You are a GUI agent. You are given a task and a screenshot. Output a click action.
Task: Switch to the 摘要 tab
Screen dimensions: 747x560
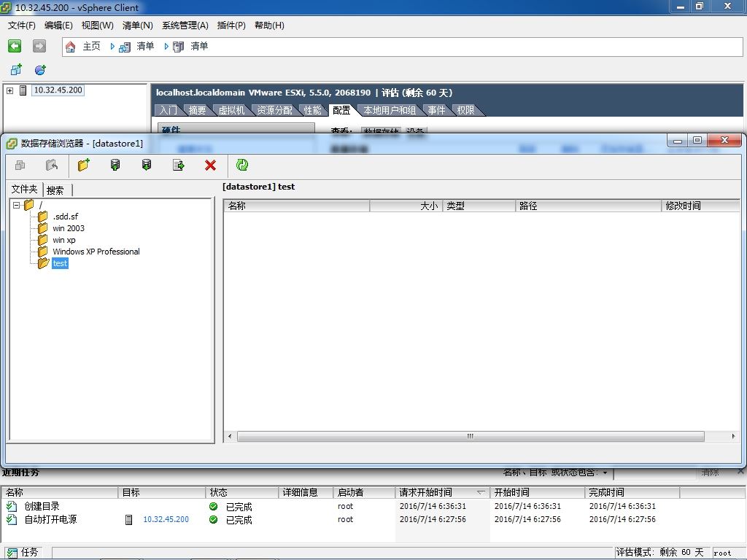197,111
